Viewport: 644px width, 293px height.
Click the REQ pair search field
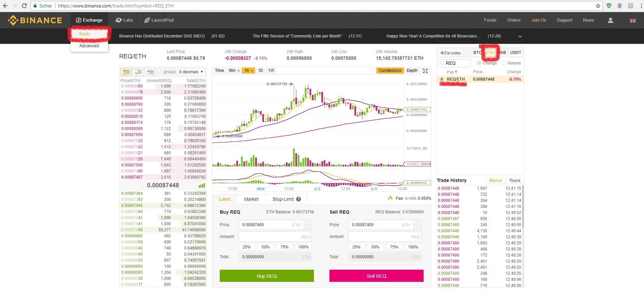(454, 63)
